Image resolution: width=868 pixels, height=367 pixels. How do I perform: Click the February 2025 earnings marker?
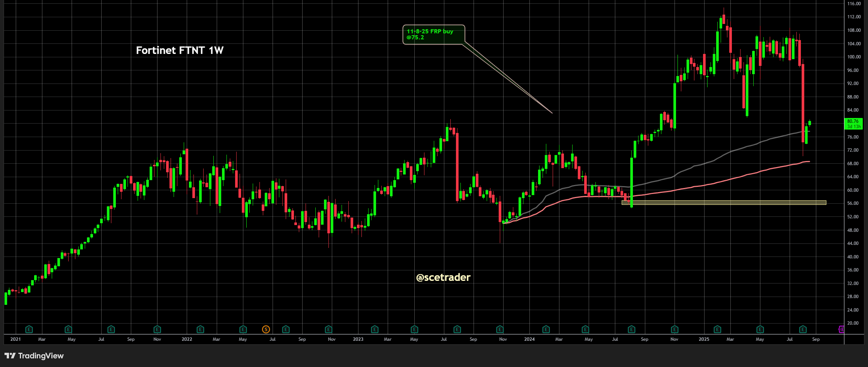point(717,330)
